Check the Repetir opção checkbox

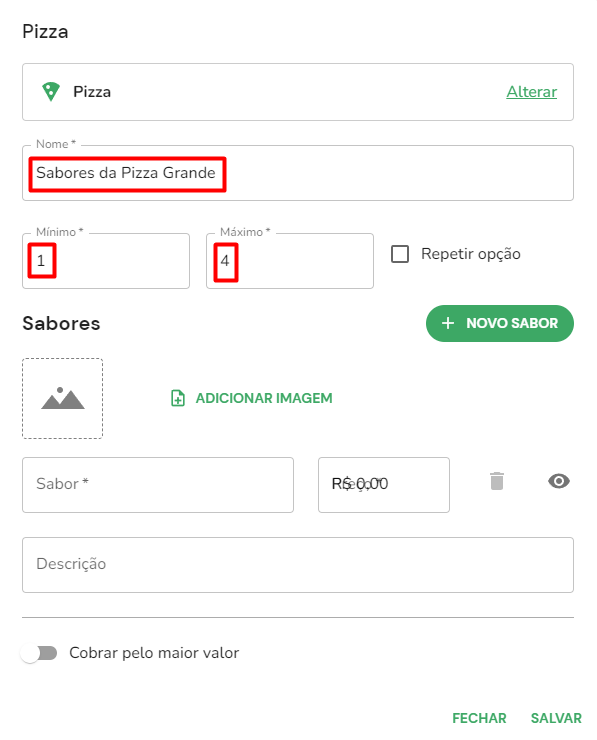coord(400,254)
